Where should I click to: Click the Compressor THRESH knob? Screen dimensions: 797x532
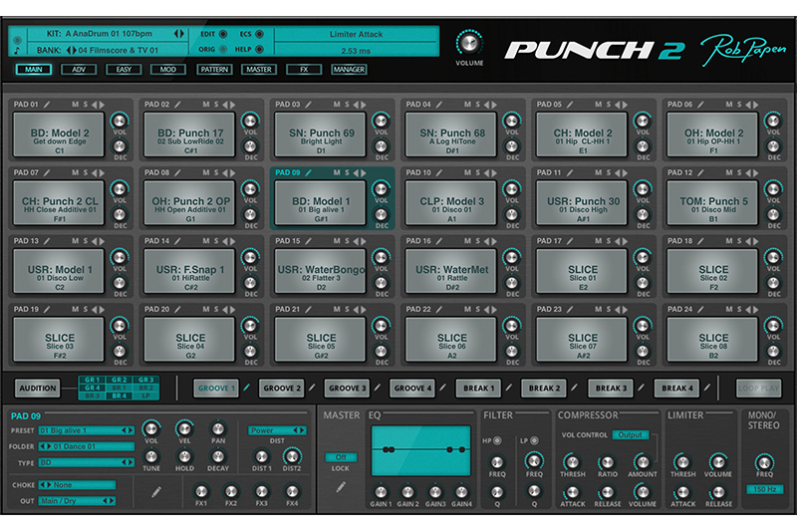click(x=572, y=462)
